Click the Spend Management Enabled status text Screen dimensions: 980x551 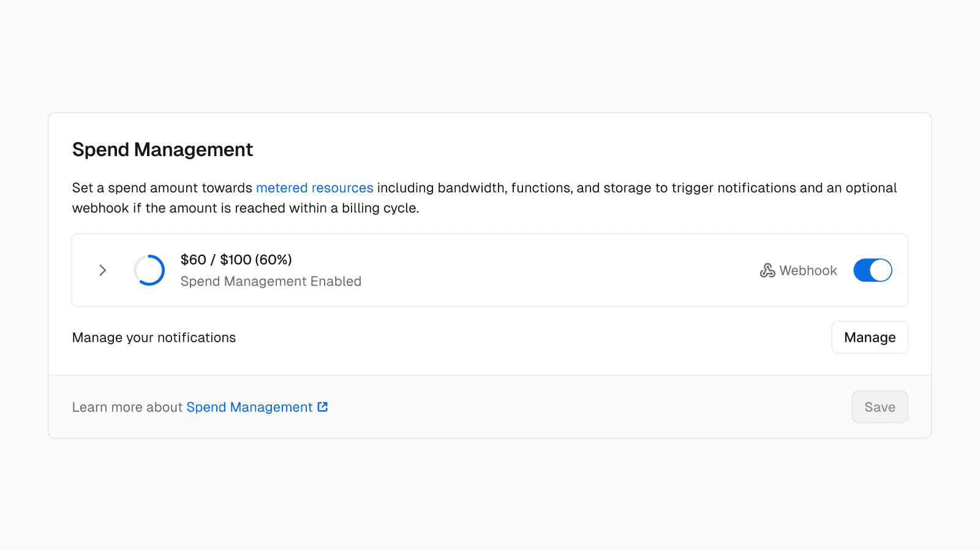tap(271, 282)
